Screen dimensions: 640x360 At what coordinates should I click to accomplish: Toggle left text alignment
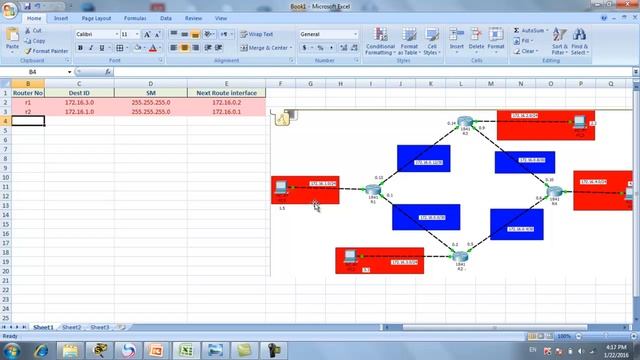tap(173, 48)
